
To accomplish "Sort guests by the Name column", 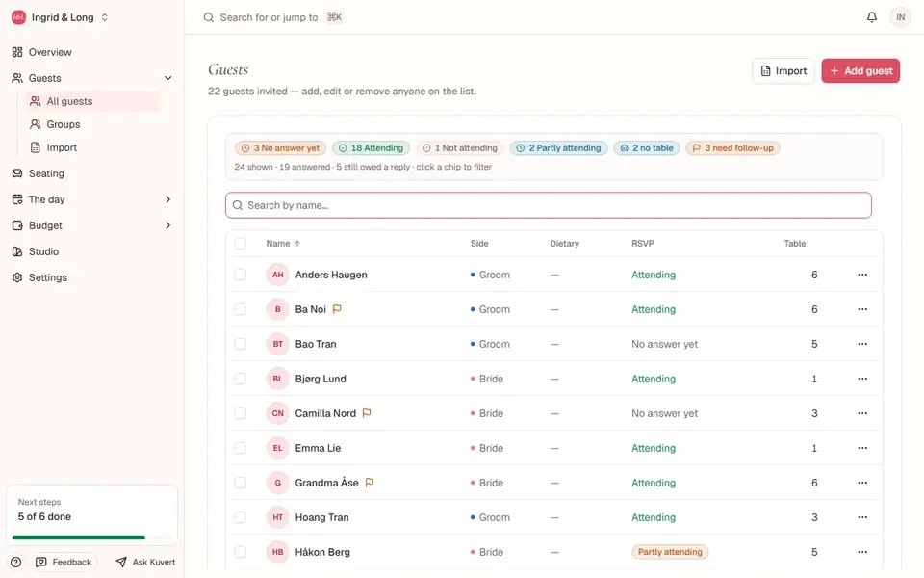I will click(x=283, y=244).
